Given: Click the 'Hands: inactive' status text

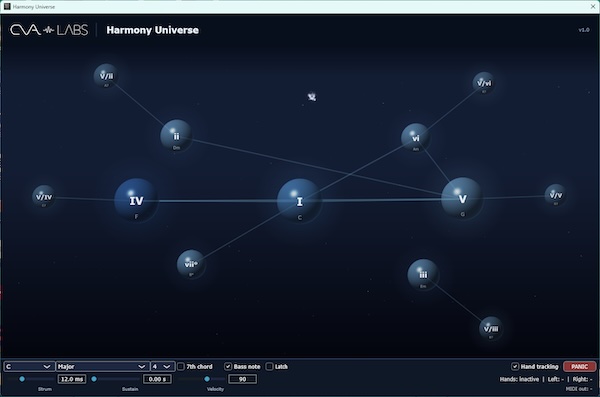Looking at the screenshot, I should (x=519, y=379).
